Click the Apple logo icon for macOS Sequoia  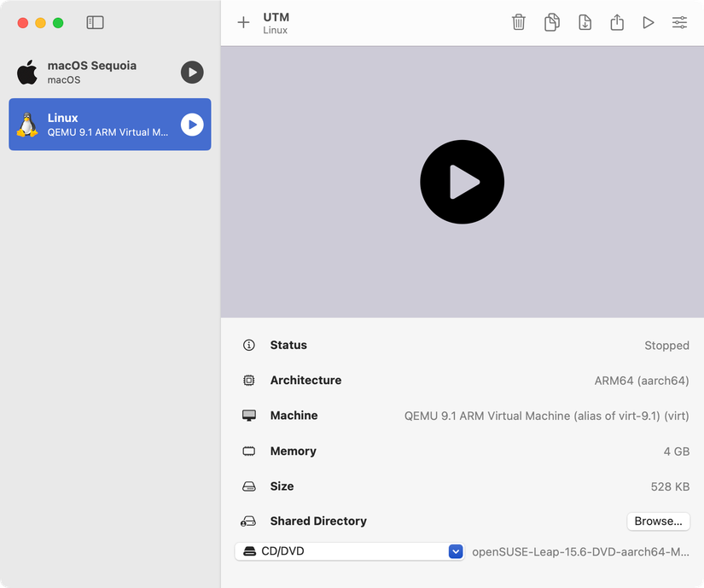coord(27,72)
